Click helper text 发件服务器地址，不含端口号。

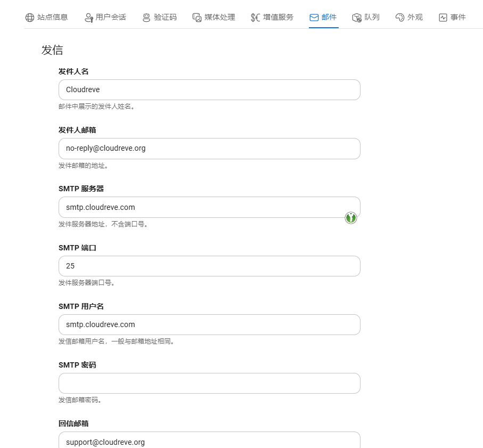[103, 224]
